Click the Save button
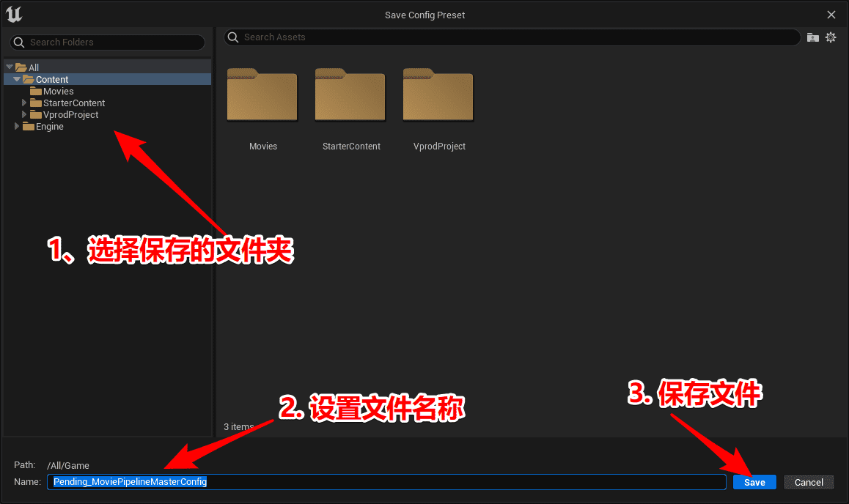The height and width of the screenshot is (504, 849). [x=754, y=482]
